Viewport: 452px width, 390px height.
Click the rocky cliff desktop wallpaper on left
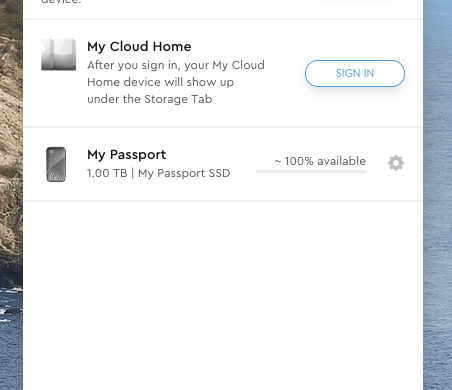[x=11, y=167]
